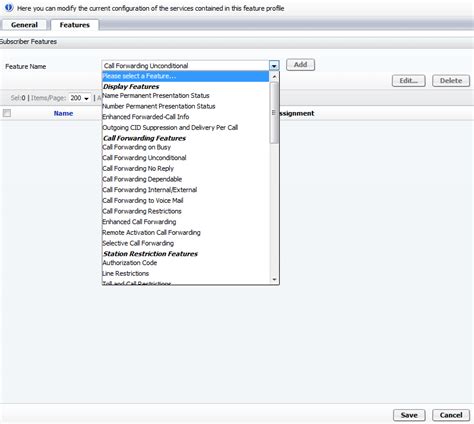474x424 pixels.
Task: Select the Features tab
Action: (74, 25)
